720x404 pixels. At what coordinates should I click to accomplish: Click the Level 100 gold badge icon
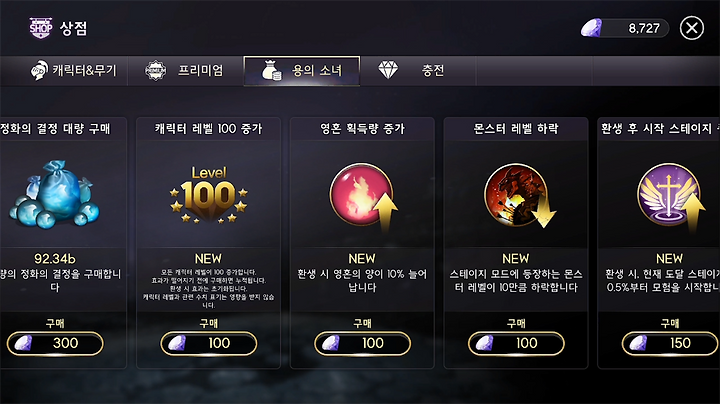208,194
